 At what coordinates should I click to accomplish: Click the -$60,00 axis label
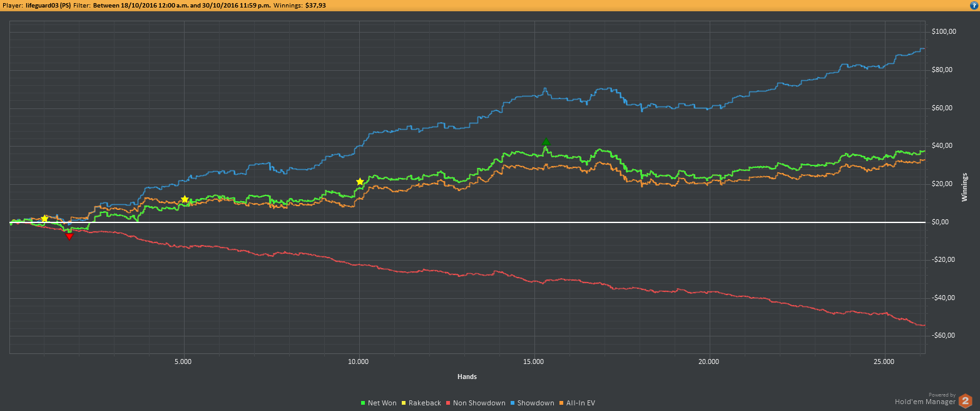click(x=942, y=335)
